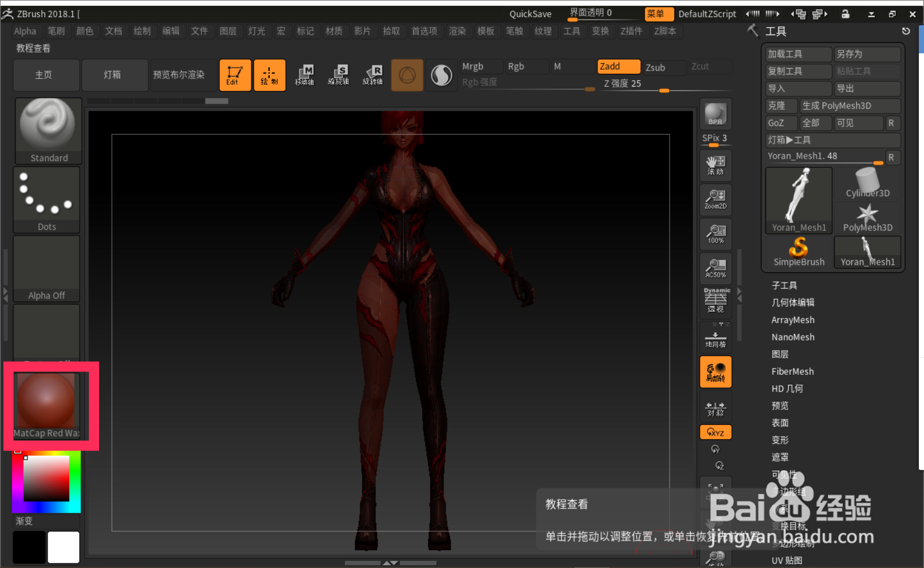Expand the ArrayMesh subpalette
This screenshot has width=924, height=568.
(x=793, y=320)
